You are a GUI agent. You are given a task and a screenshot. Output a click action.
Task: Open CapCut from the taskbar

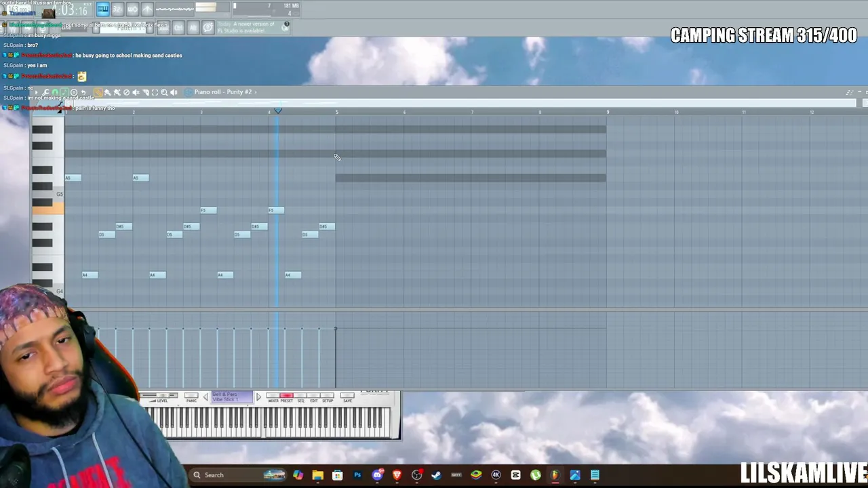(516, 475)
